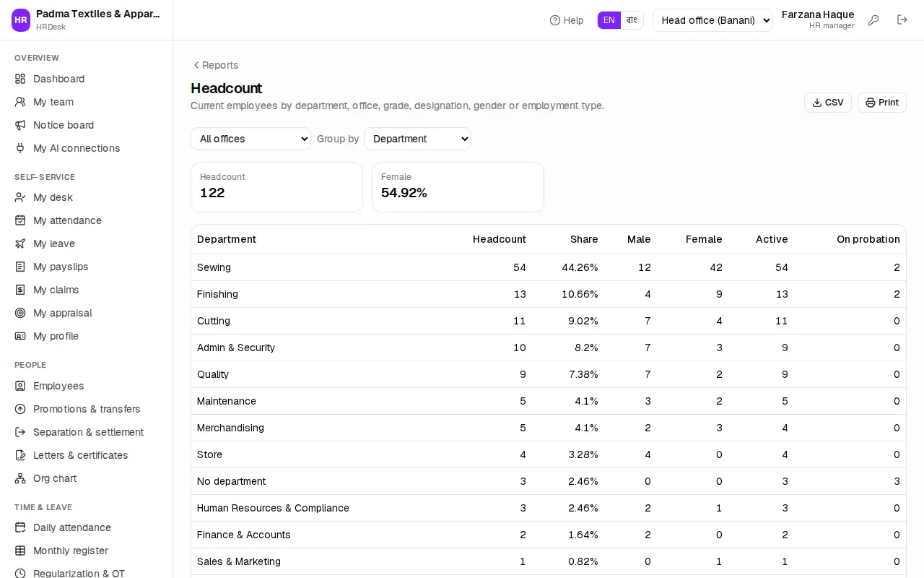This screenshot has width=924, height=578.
Task: Click the Regularization & OT sidebar item
Action: [x=87, y=574]
